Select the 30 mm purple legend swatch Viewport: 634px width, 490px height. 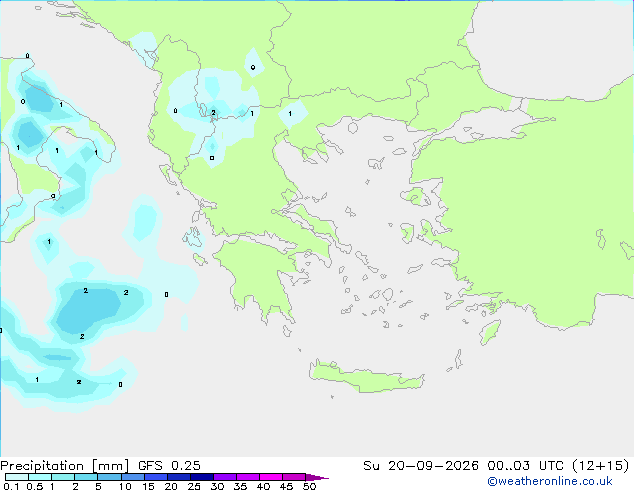coord(225,477)
